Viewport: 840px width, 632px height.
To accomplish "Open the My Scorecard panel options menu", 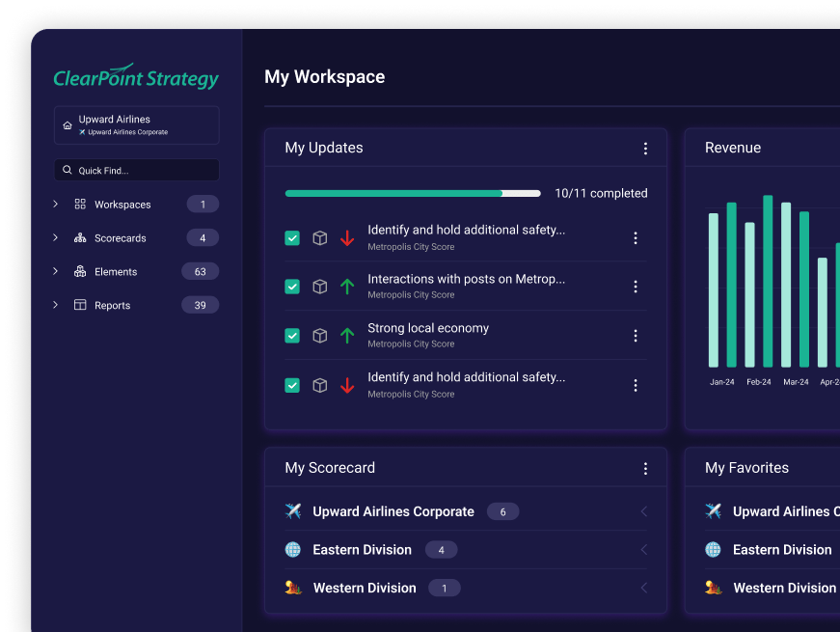I will pos(645,469).
